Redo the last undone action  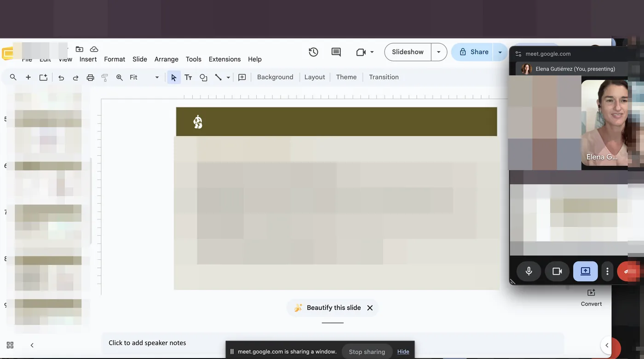click(x=76, y=77)
